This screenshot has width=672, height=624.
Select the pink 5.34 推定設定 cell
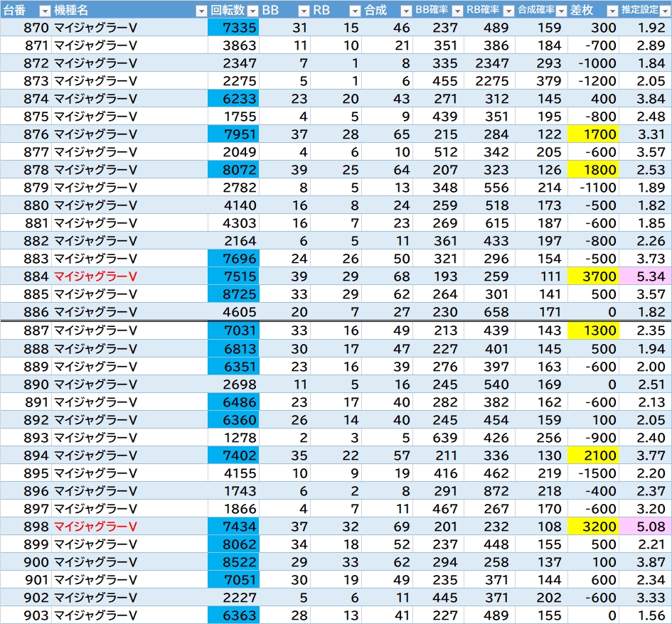tap(645, 276)
